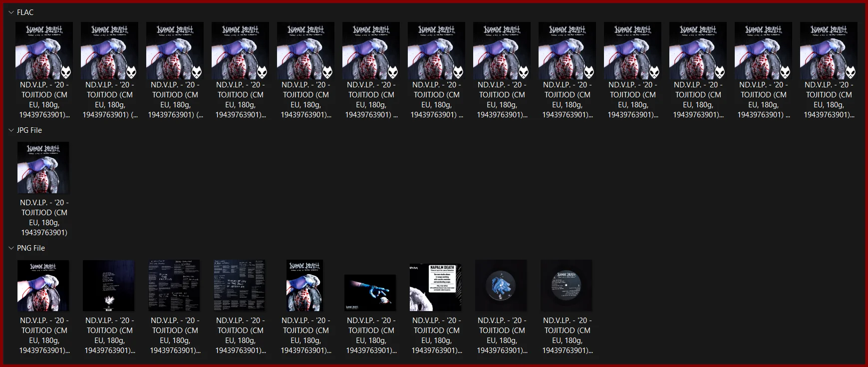Select the blue pointing hand landscape PNG

click(x=370, y=293)
